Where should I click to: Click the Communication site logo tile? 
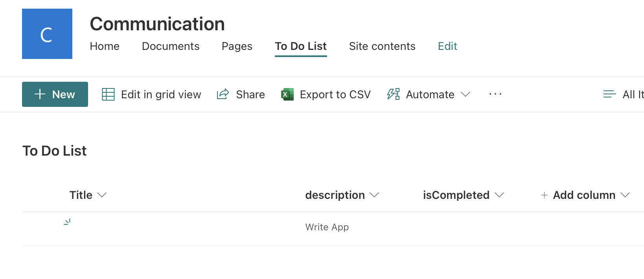[47, 34]
